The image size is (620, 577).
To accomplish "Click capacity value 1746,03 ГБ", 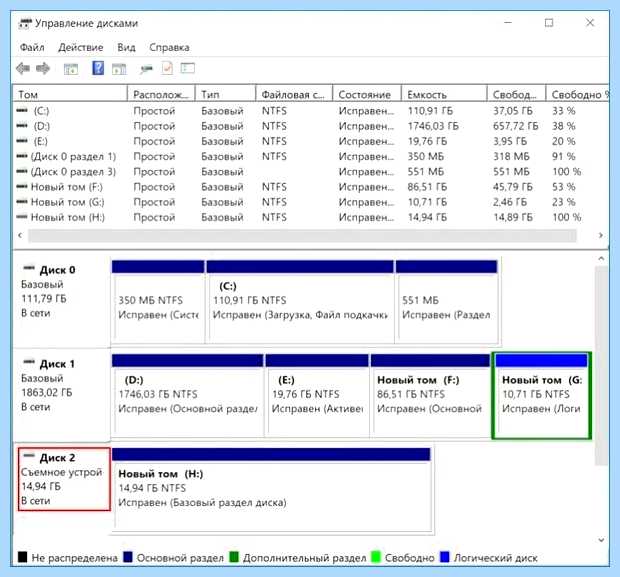I will (x=433, y=126).
